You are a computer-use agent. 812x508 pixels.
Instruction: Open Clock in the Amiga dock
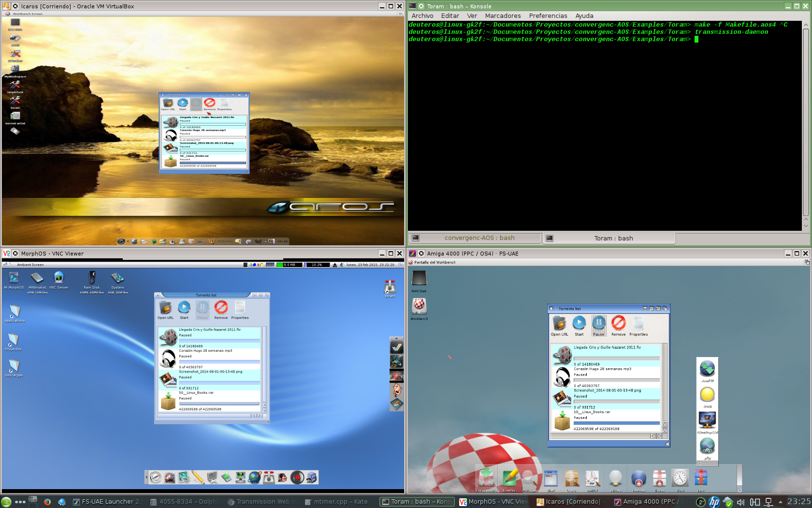[680, 480]
